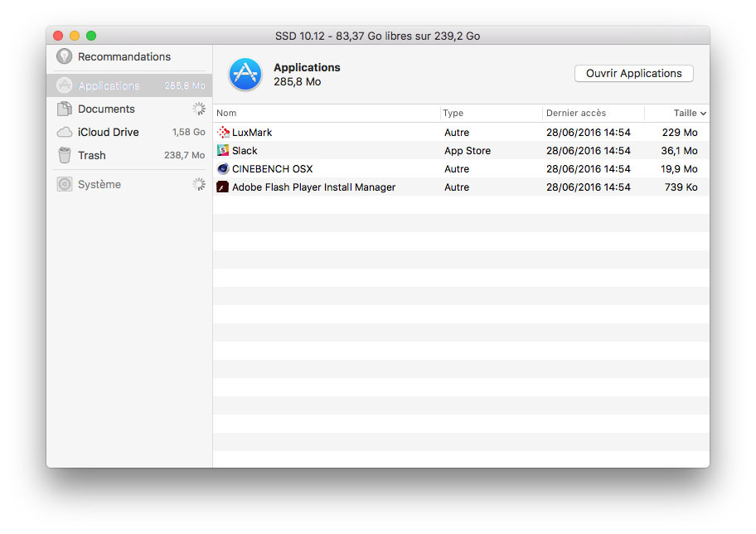Click the 229 Mo size value
Viewport: 756px width, 534px height.
680,132
